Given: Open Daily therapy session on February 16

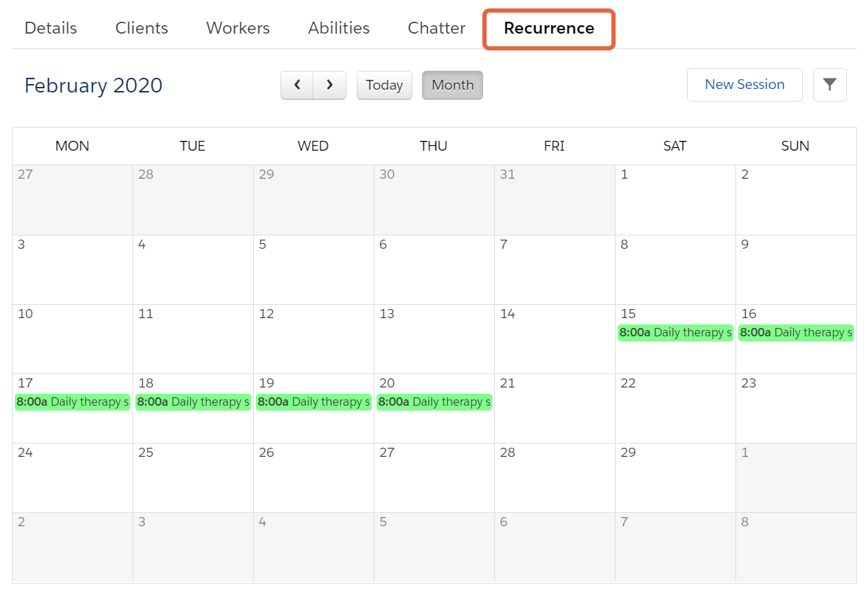Looking at the screenshot, I should 796,332.
